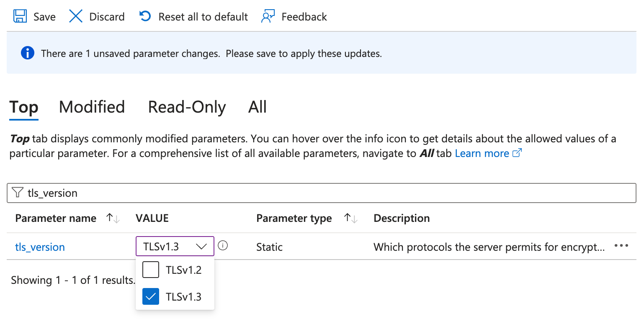
Task: Switch to the Read-Only tab
Action: (x=187, y=107)
